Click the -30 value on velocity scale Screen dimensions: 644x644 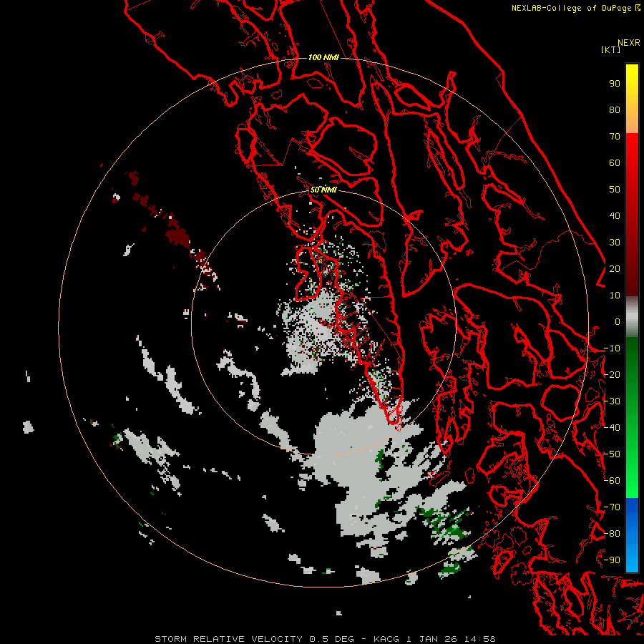(612, 401)
